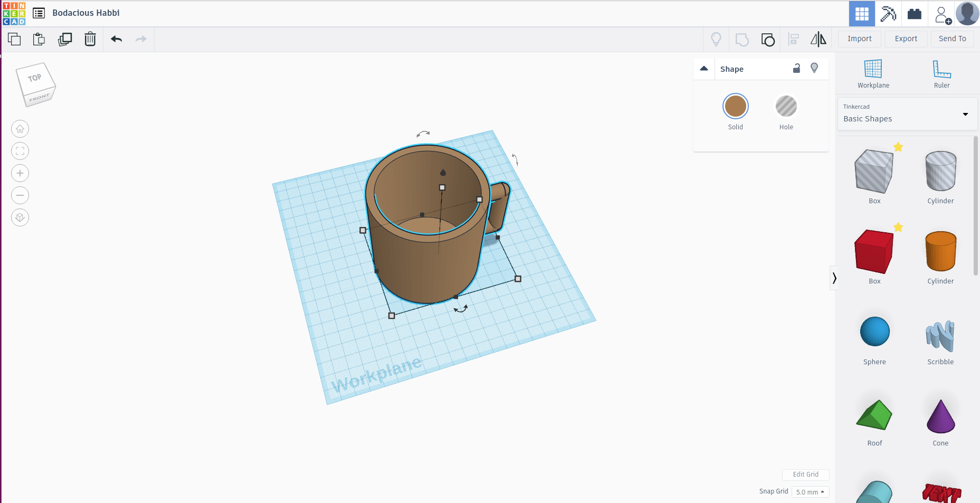
Task: Select the teal Round Roof shape
Action: pos(874,492)
